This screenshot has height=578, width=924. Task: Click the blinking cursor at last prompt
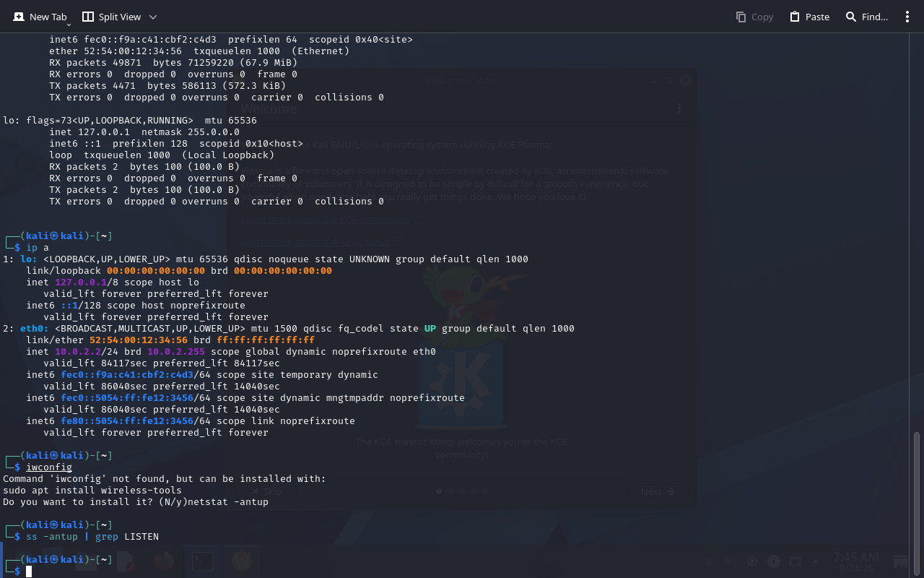coord(29,571)
